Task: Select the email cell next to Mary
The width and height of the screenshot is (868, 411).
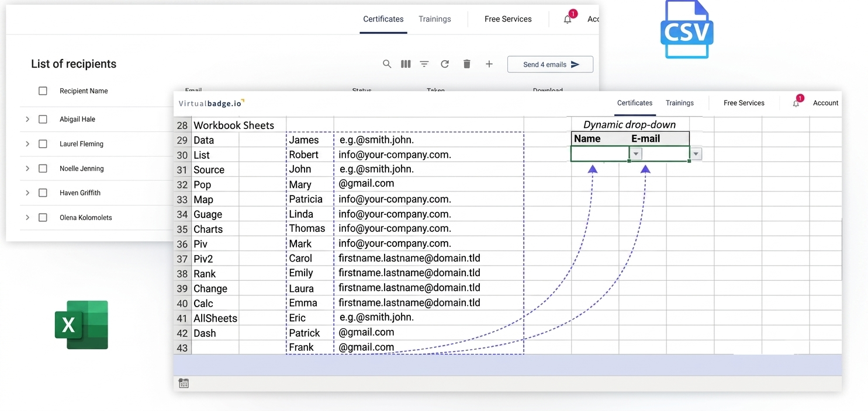Action: click(x=428, y=184)
